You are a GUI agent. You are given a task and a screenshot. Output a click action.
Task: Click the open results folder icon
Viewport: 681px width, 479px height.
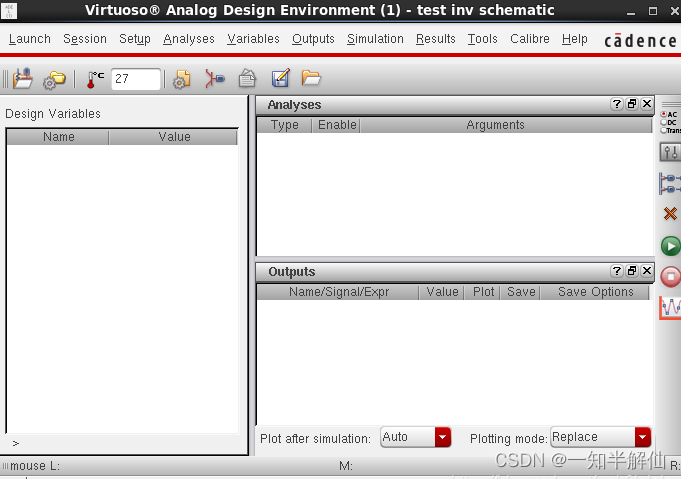[311, 78]
